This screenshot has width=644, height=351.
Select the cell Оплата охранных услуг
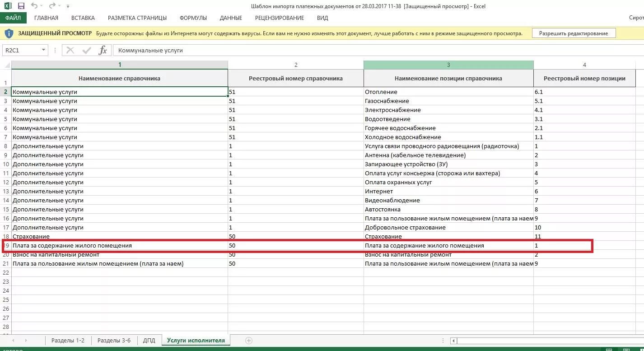[x=448, y=182]
